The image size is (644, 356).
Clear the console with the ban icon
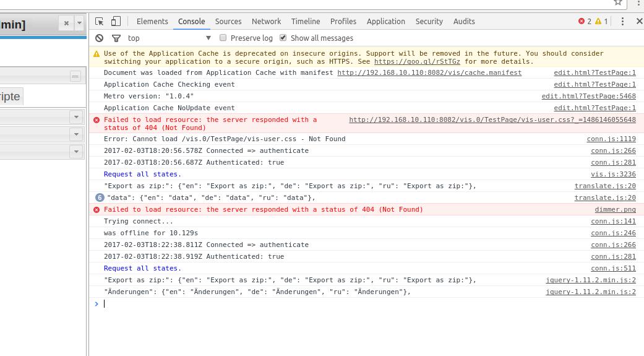pos(99,38)
